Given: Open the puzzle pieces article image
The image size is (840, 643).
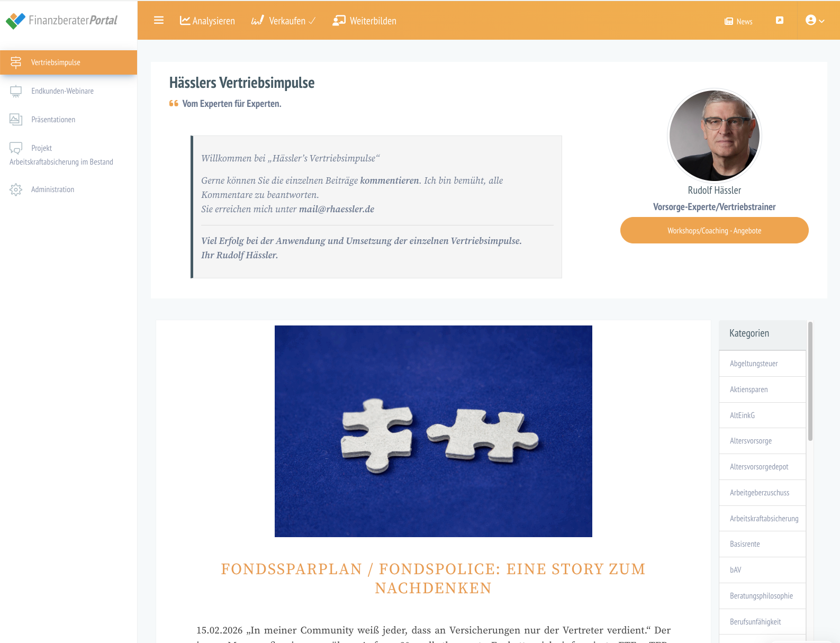Looking at the screenshot, I should click(x=433, y=431).
